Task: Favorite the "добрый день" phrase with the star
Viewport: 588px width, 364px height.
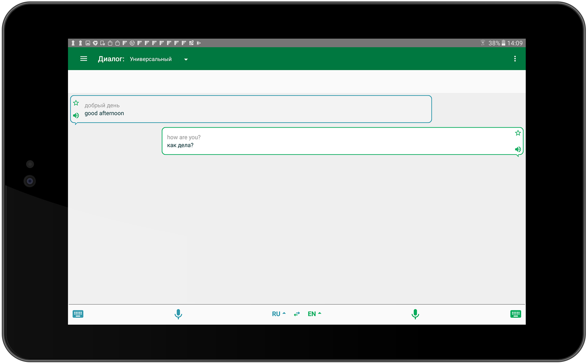Action: coord(76,103)
